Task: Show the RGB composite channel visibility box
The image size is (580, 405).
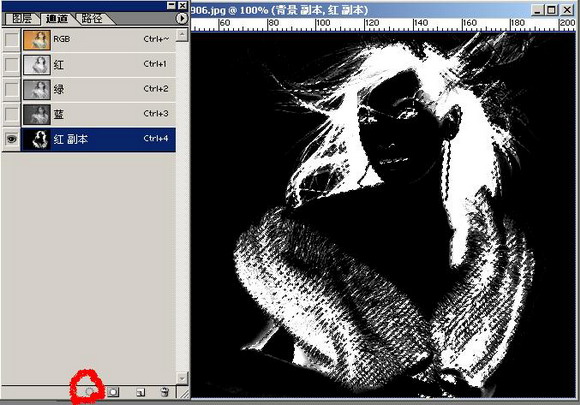Action: [11, 40]
